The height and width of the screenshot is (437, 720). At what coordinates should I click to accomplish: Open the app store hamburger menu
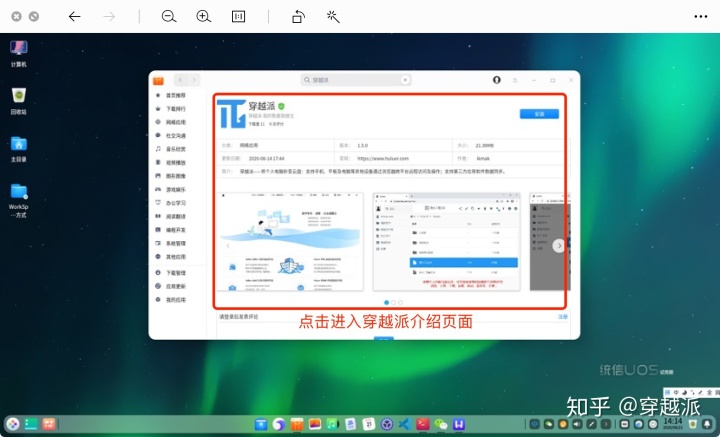515,80
